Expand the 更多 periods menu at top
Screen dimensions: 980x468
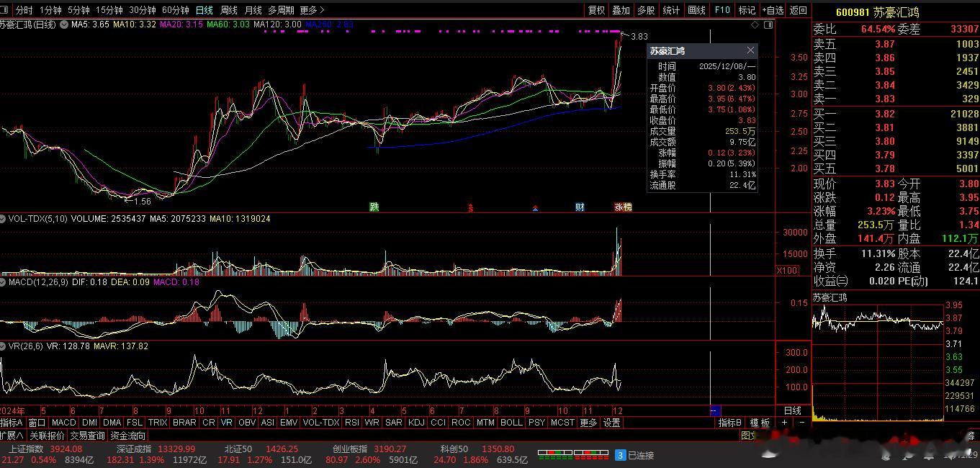click(x=312, y=10)
